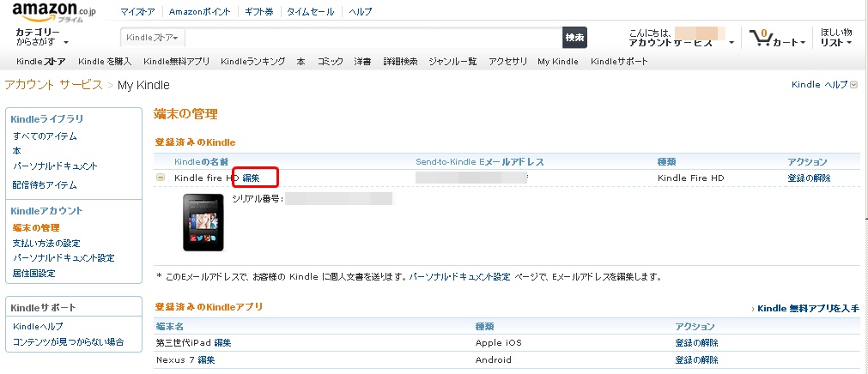Viewport: 868px width, 374px height.
Task: Open パーソナル・ドキュメント設定 link in the footnote
Action: coord(459,276)
